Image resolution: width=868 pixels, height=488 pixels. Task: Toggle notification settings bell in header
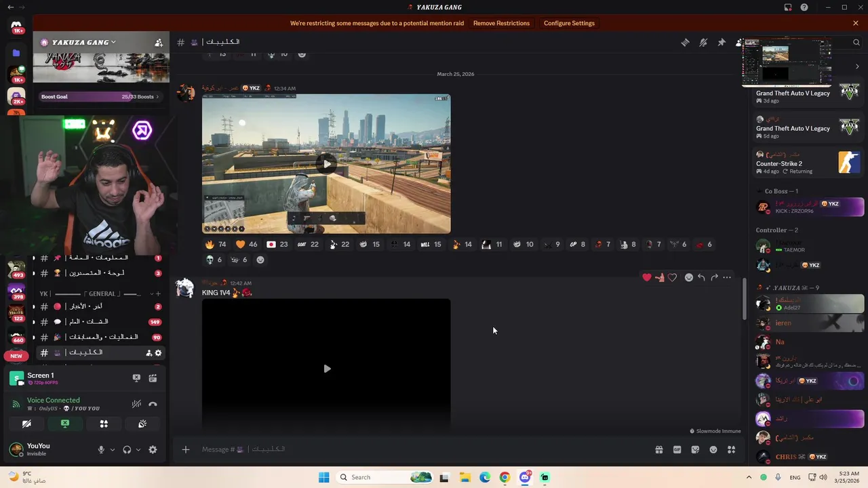click(703, 42)
